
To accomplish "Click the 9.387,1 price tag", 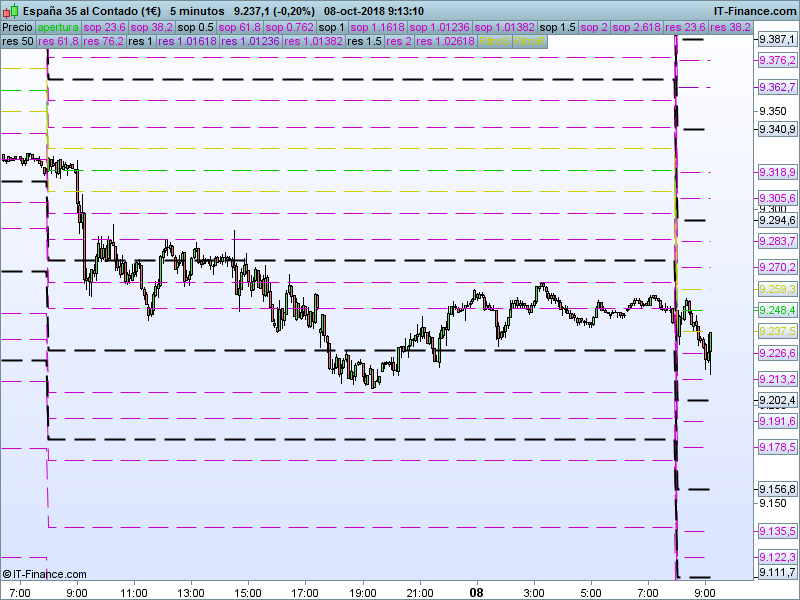I will 777,39.
